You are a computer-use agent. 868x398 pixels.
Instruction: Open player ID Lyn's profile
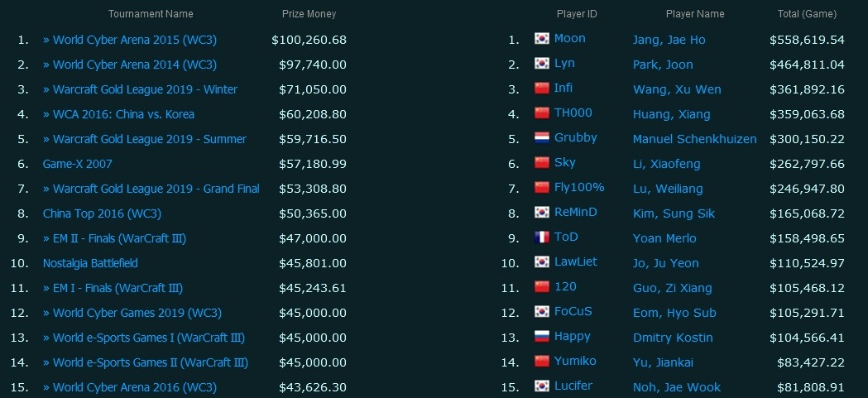tap(564, 63)
